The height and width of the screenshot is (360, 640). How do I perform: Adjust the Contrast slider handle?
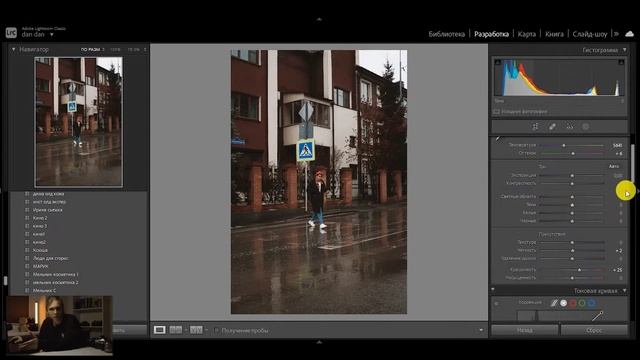coord(572,184)
